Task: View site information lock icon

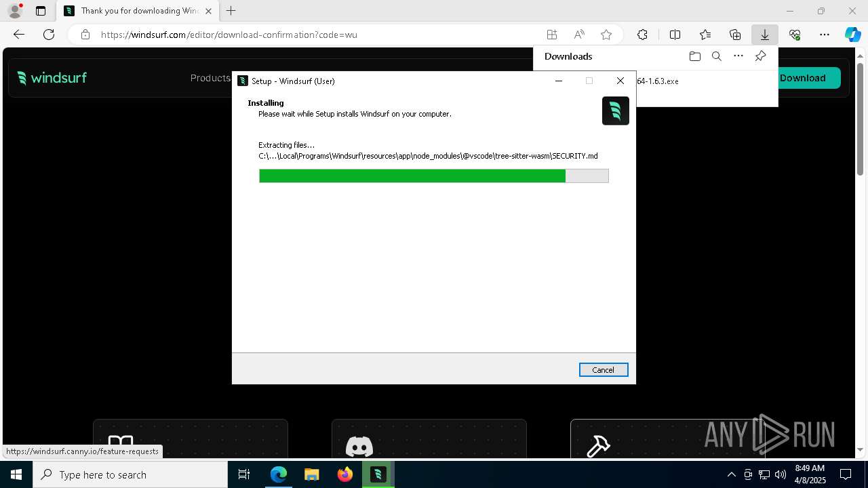Action: 85,35
